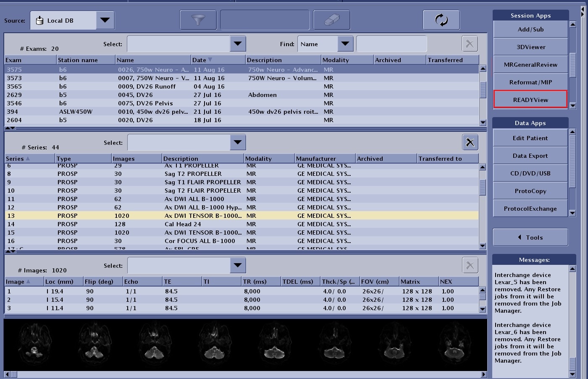
Task: Click the Series panel tools icon
Action: (470, 142)
